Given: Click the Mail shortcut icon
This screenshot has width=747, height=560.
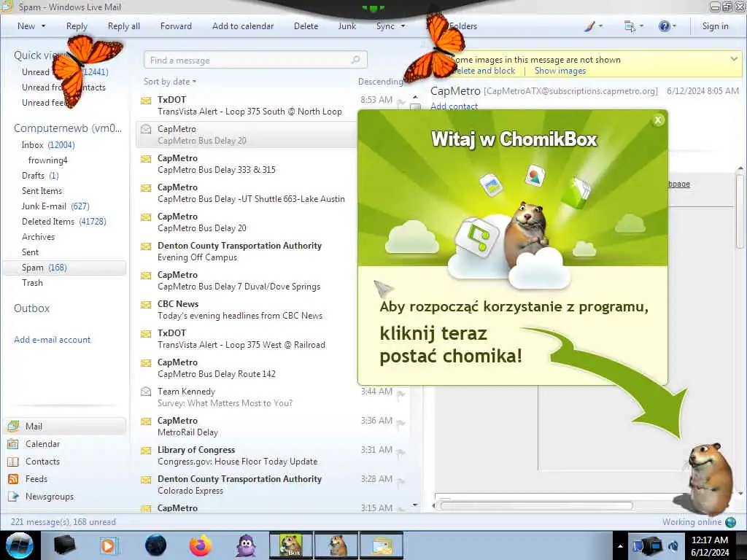Looking at the screenshot, I should 13,426.
